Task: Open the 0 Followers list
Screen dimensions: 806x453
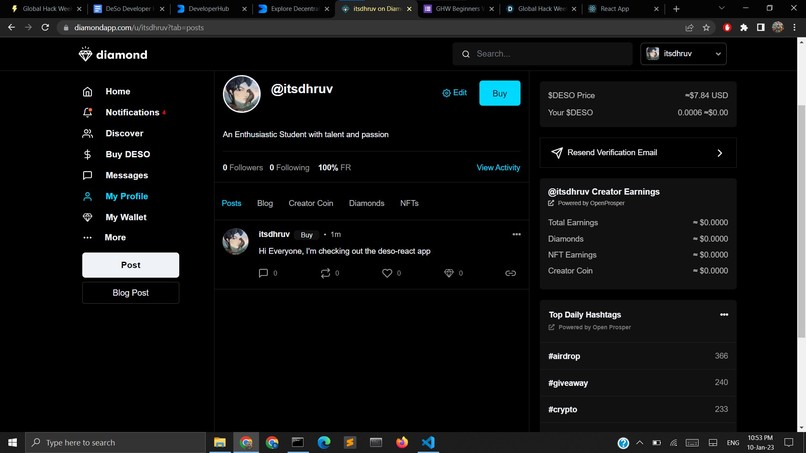Action: click(x=243, y=168)
